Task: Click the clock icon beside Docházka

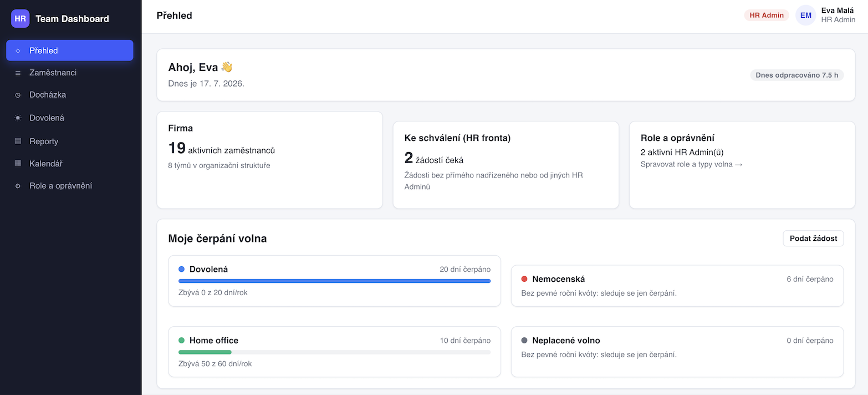Action: [18, 95]
